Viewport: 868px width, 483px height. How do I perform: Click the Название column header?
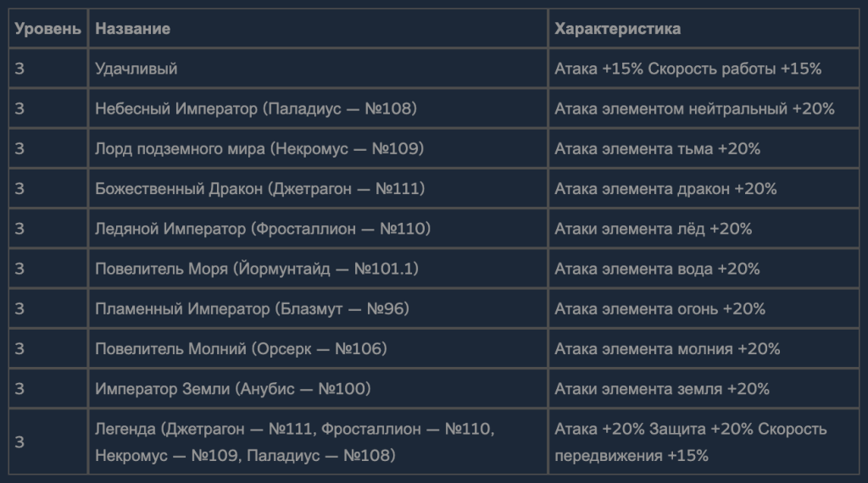pyautogui.click(x=318, y=28)
